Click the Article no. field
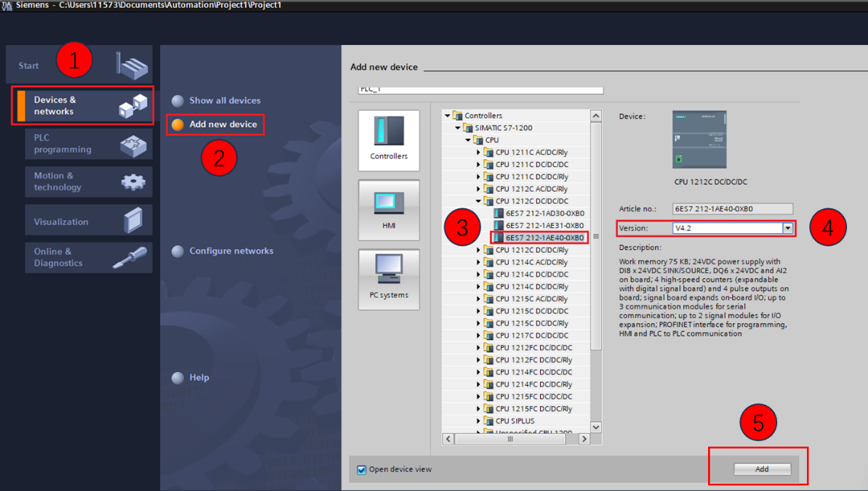Screen dimensions: 868x491 (732, 209)
